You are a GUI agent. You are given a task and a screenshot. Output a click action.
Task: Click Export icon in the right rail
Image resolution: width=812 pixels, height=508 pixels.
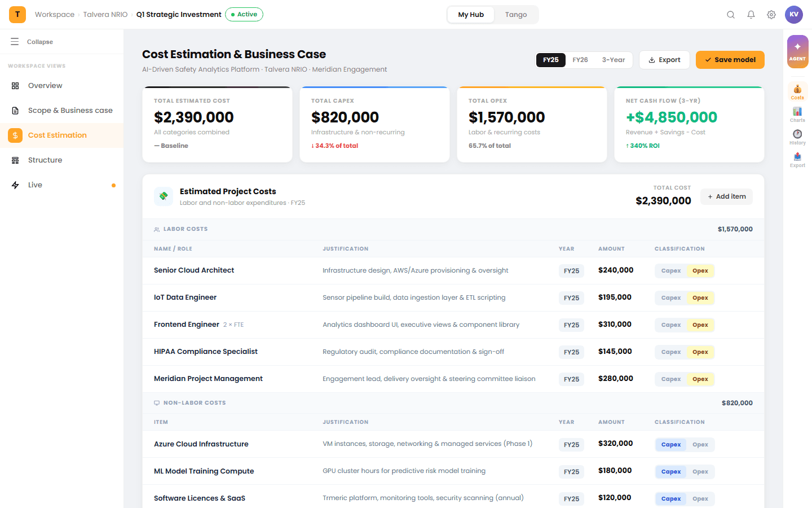click(797, 159)
